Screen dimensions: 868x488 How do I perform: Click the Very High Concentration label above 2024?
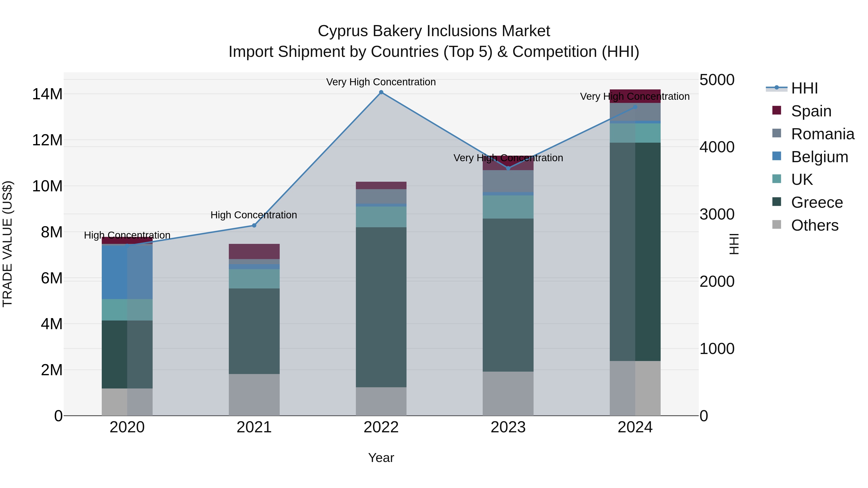(x=635, y=96)
